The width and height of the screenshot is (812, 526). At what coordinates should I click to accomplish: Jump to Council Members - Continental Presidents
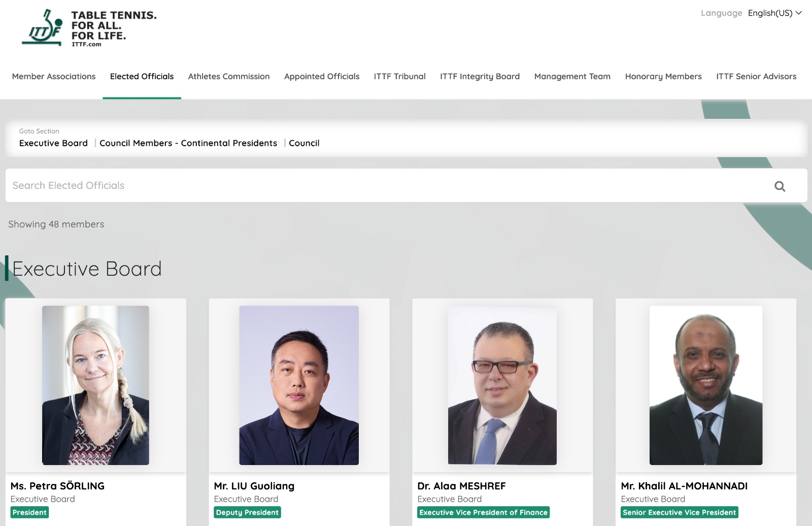pyautogui.click(x=188, y=143)
